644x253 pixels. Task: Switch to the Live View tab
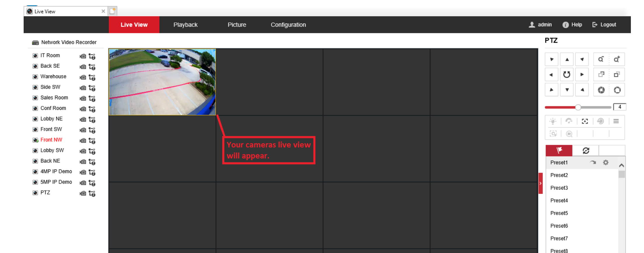[x=134, y=25]
